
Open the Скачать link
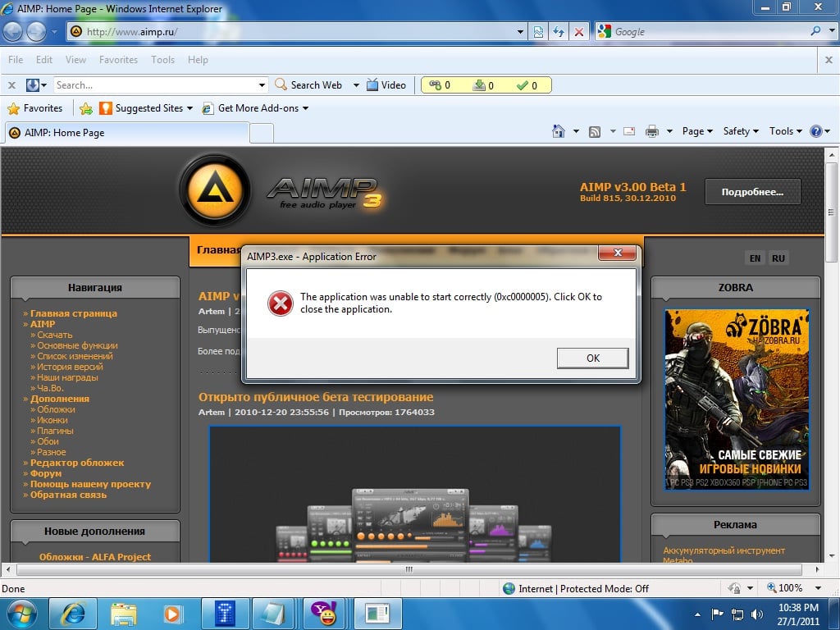coord(55,335)
